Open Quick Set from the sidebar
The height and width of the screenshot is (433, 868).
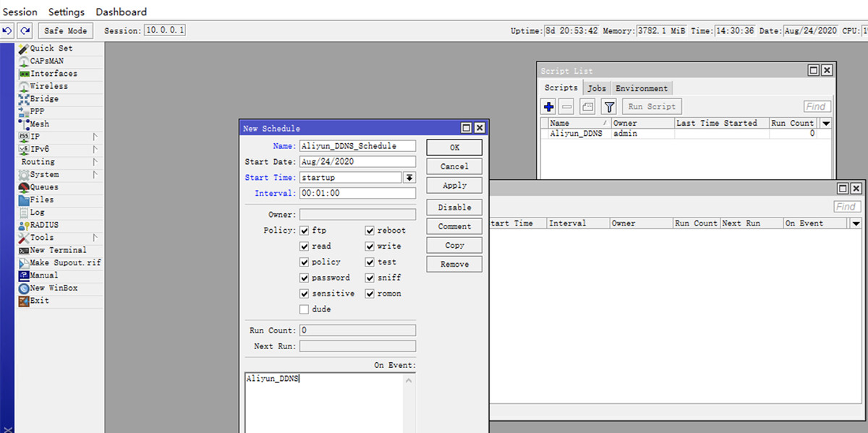coord(51,48)
